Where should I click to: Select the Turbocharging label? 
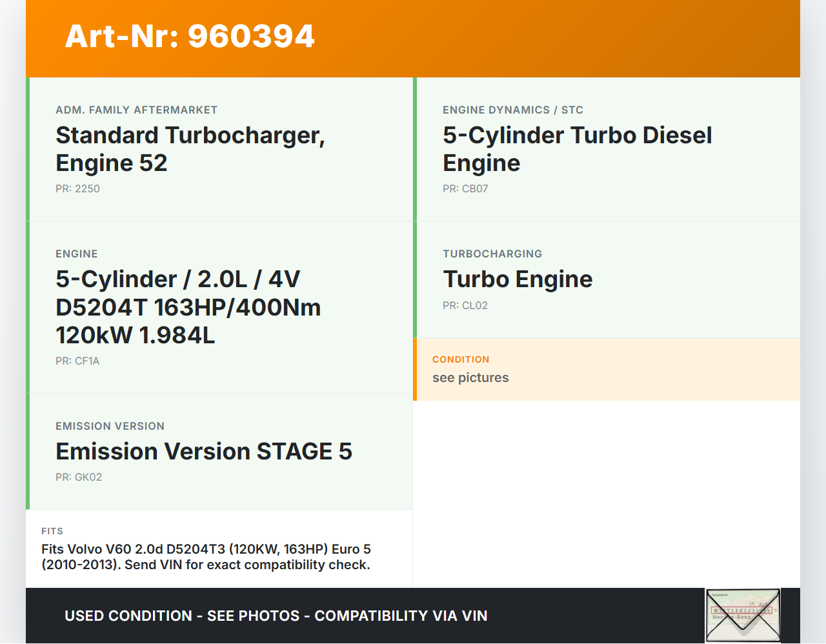tap(492, 254)
